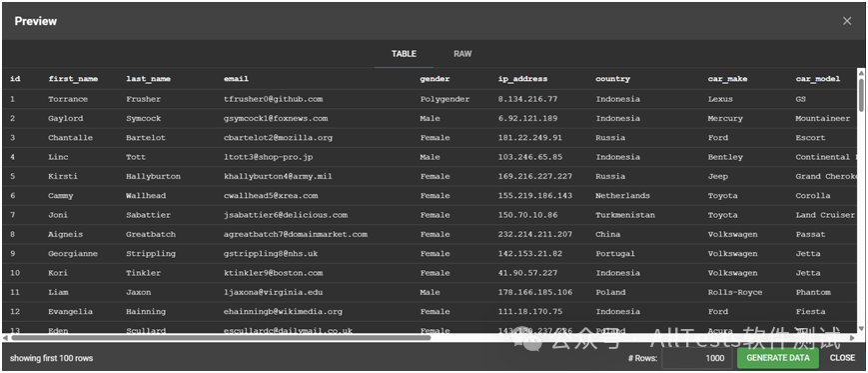This screenshot has width=868, height=373.
Task: Select the name Torrance
Action: 68,99
